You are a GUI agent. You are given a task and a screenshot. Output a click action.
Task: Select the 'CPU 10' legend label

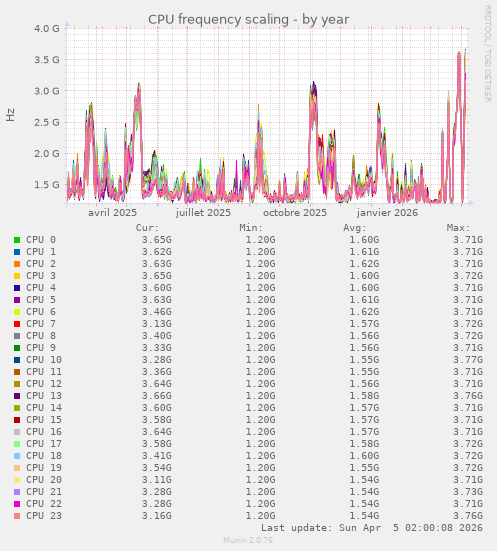coord(44,360)
